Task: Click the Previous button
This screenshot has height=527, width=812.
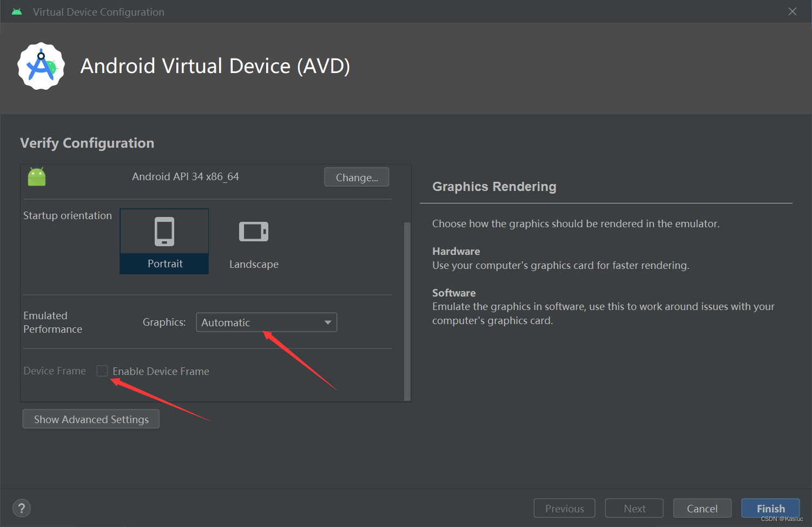Action: coord(564,509)
